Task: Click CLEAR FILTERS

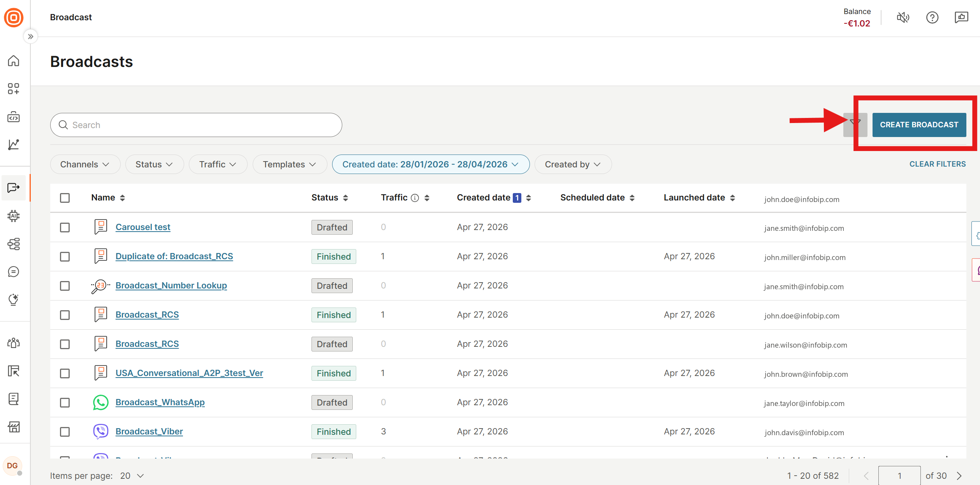Action: (937, 164)
